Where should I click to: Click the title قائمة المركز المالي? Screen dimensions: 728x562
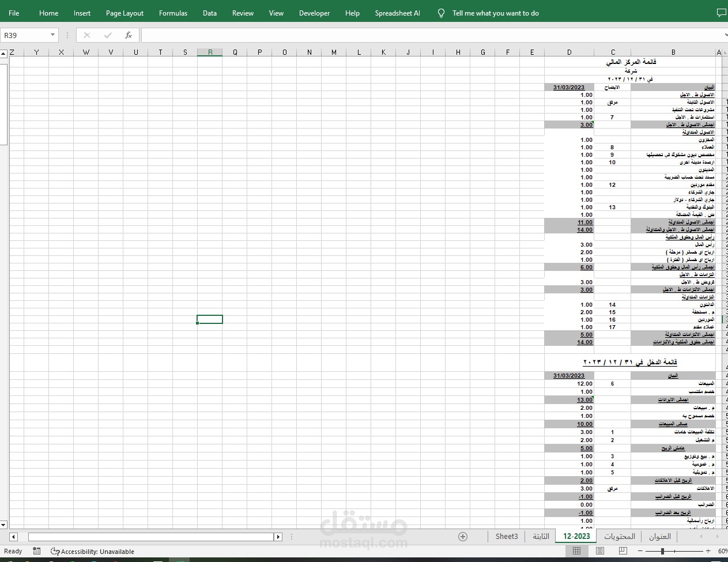point(631,62)
